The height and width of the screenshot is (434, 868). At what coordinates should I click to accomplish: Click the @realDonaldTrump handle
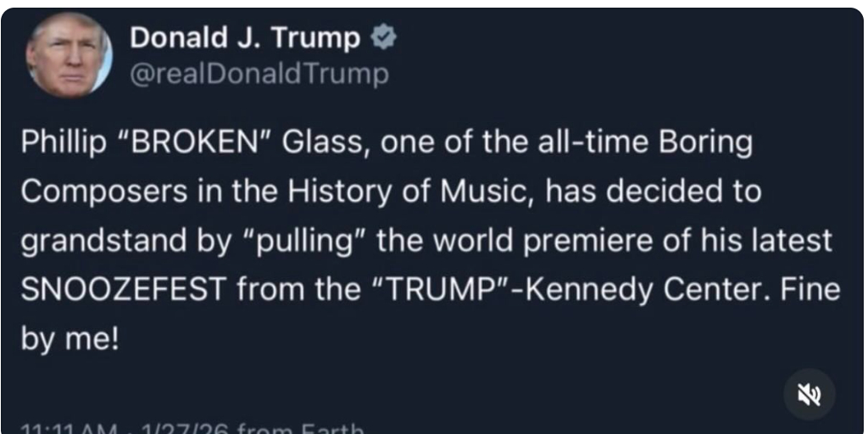pos(259,74)
